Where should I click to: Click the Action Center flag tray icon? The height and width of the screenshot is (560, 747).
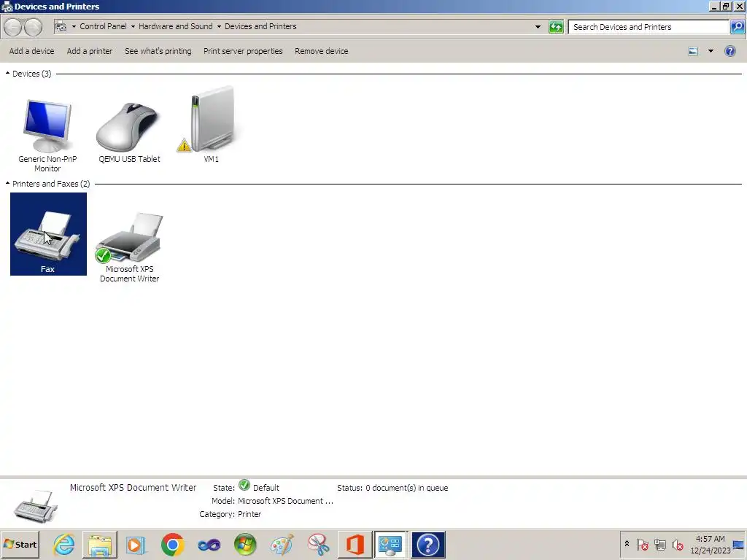click(x=642, y=544)
